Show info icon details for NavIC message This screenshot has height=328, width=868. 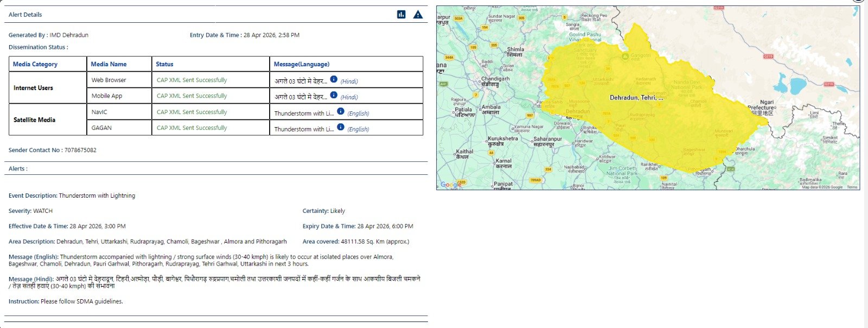tap(341, 111)
